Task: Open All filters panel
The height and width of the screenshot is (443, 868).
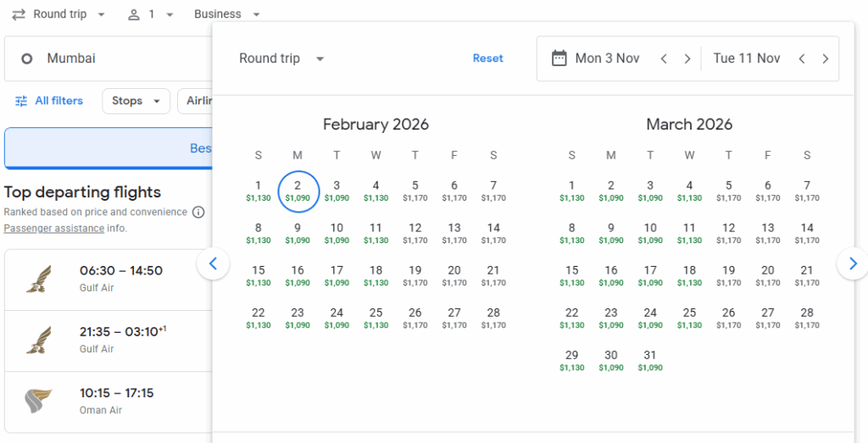Action: (x=49, y=101)
